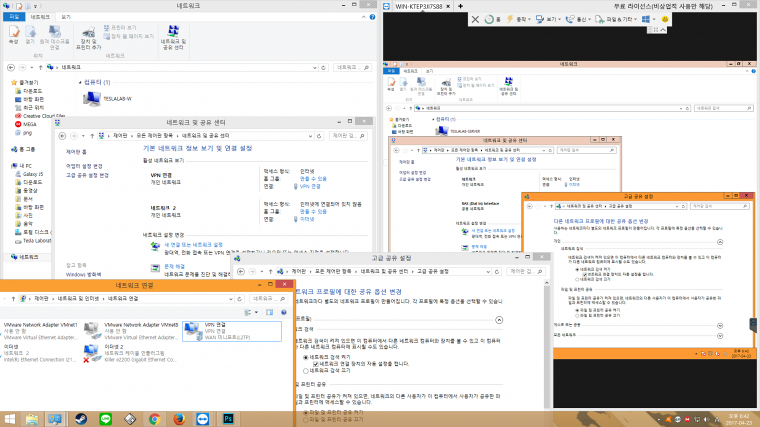Open new TeamViewer tab with plus icon
Image resolution: width=760 pixels, height=427 pixels.
pos(460,6)
